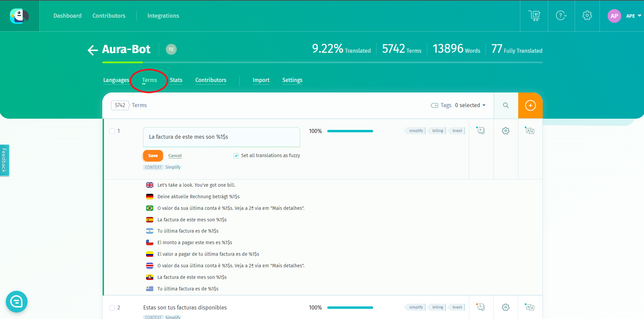This screenshot has height=319, width=644.
Task: Open the terms search magnifier
Action: (506, 105)
